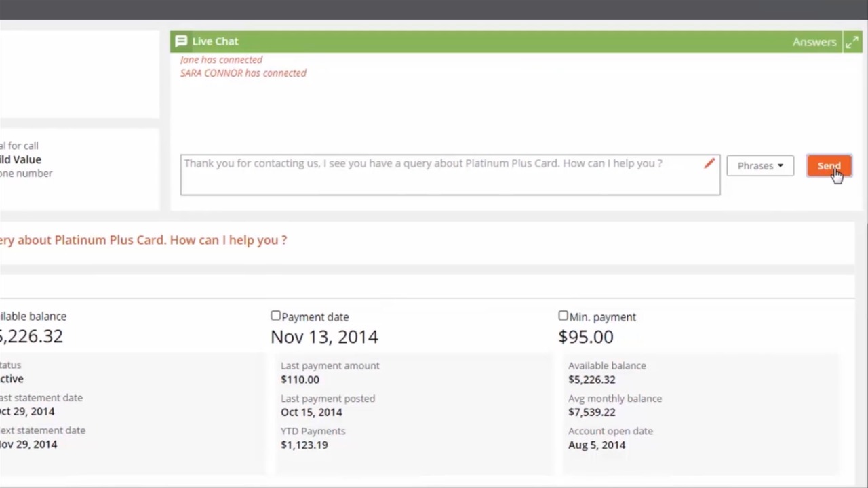868x488 pixels.
Task: Switch to the Answers tab
Action: coord(814,42)
